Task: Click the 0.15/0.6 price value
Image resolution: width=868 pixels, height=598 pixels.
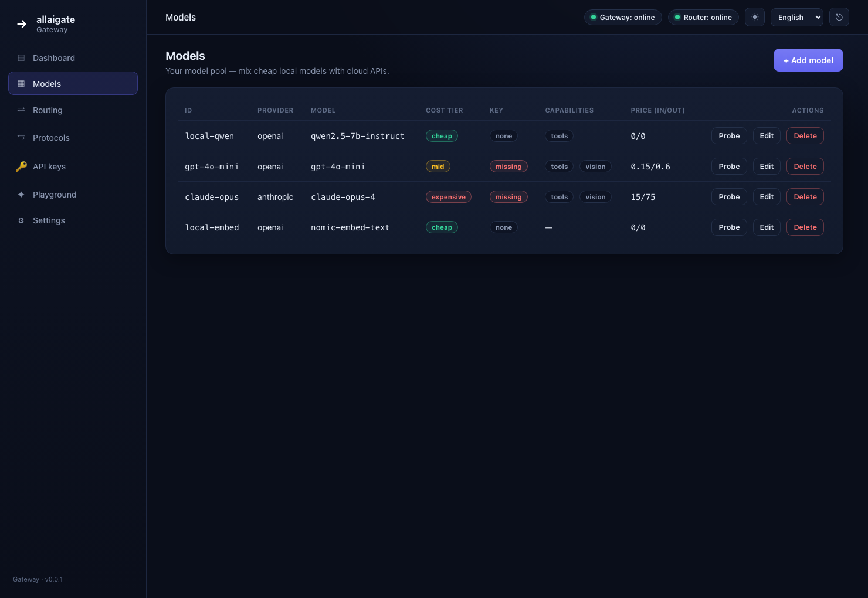Action: click(650, 167)
